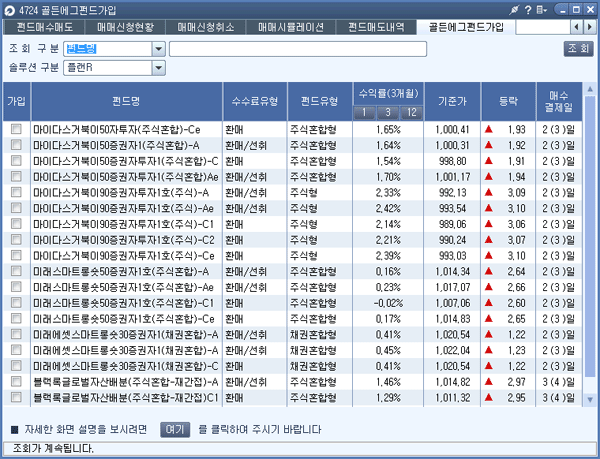Select 3-month return period button
The height and width of the screenshot is (459, 600).
tap(388, 112)
